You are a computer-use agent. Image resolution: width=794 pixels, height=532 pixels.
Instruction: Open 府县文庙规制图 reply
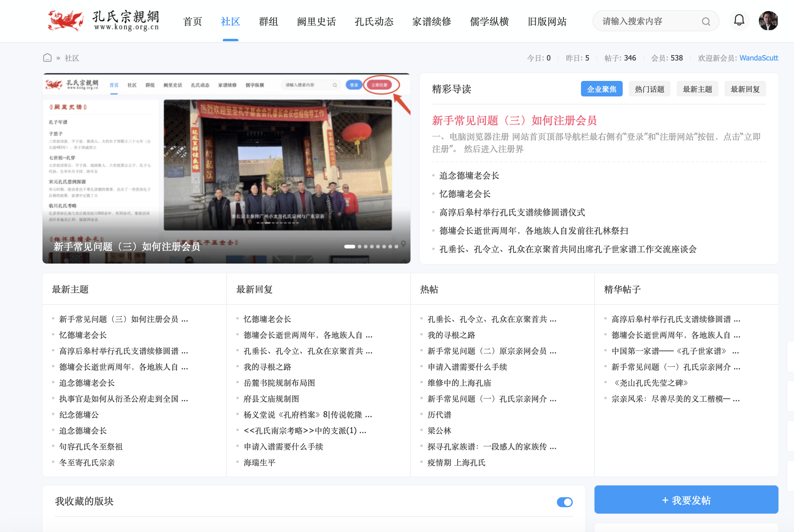point(271,399)
